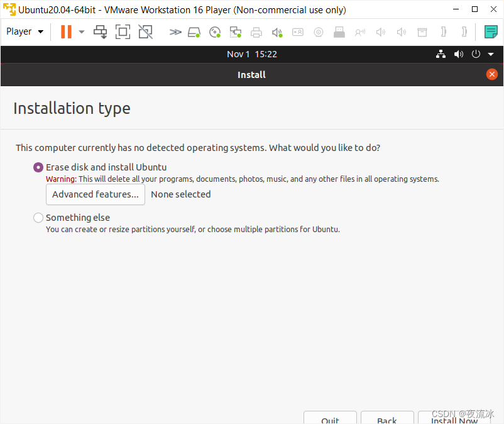This screenshot has height=424, width=504.
Task: Click the grayed USB drive device icon
Action: point(339,32)
